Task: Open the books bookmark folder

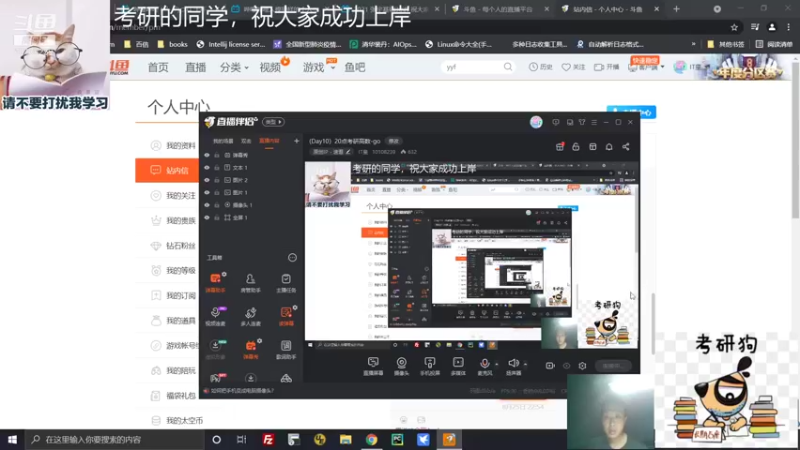Action: coord(173,44)
